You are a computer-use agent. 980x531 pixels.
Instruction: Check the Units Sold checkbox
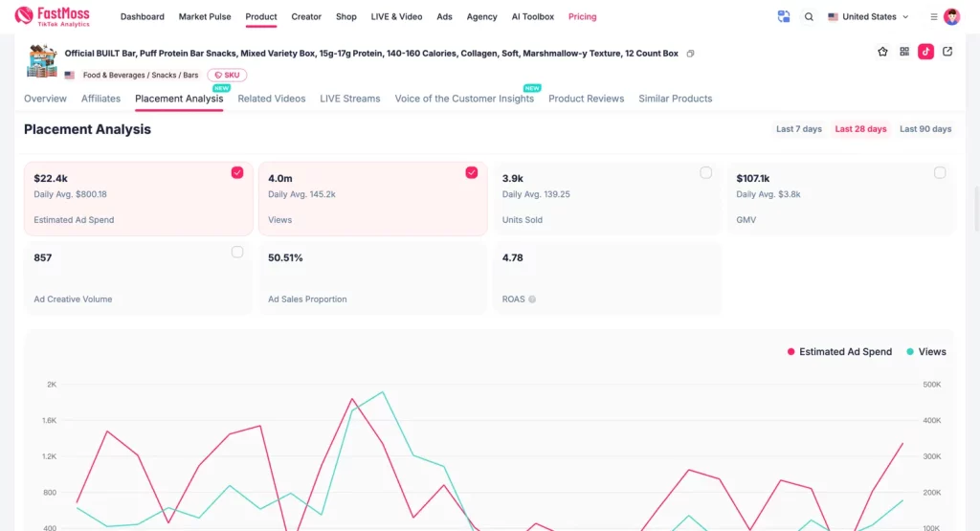(705, 172)
